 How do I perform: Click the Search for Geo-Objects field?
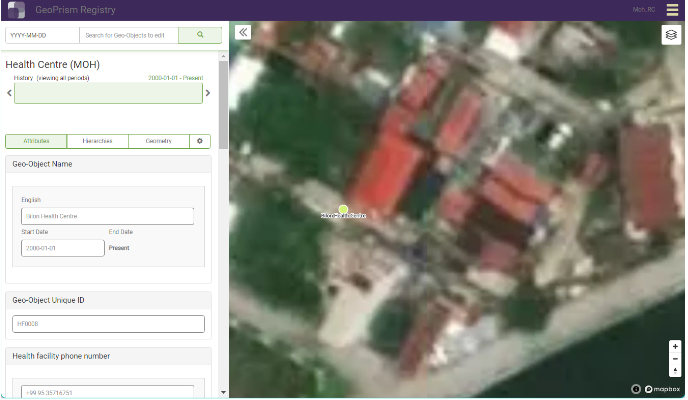tap(128, 35)
